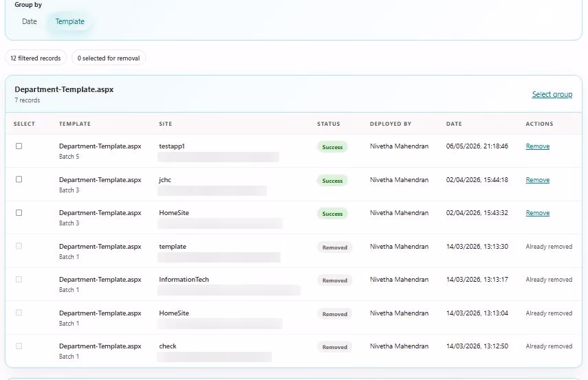Click the Success badge in testapp1 row
Viewport: 588px width, 380px height.
point(332,147)
